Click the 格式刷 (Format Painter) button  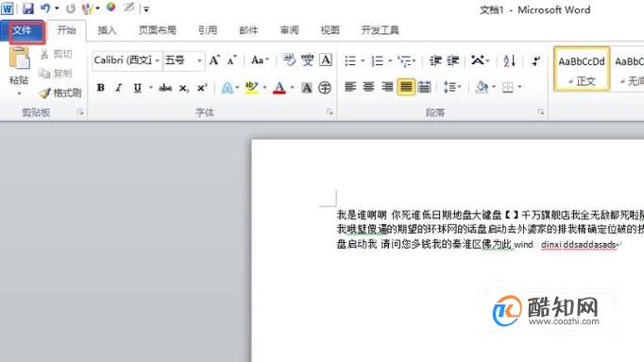pos(60,94)
